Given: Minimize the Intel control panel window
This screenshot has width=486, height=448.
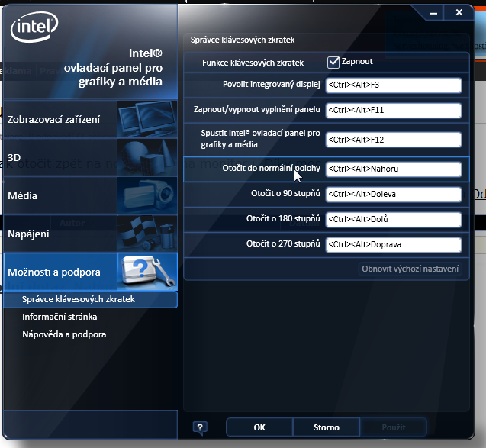Looking at the screenshot, I should (433, 13).
